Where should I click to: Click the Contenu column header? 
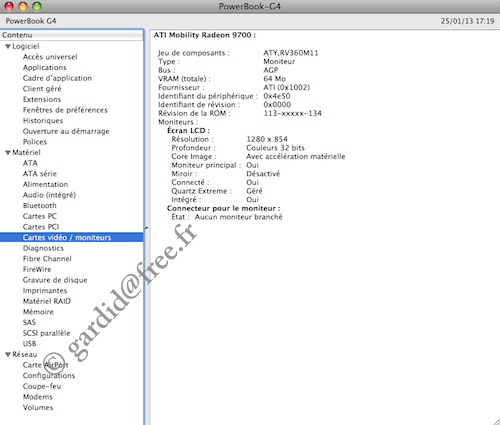(72, 35)
